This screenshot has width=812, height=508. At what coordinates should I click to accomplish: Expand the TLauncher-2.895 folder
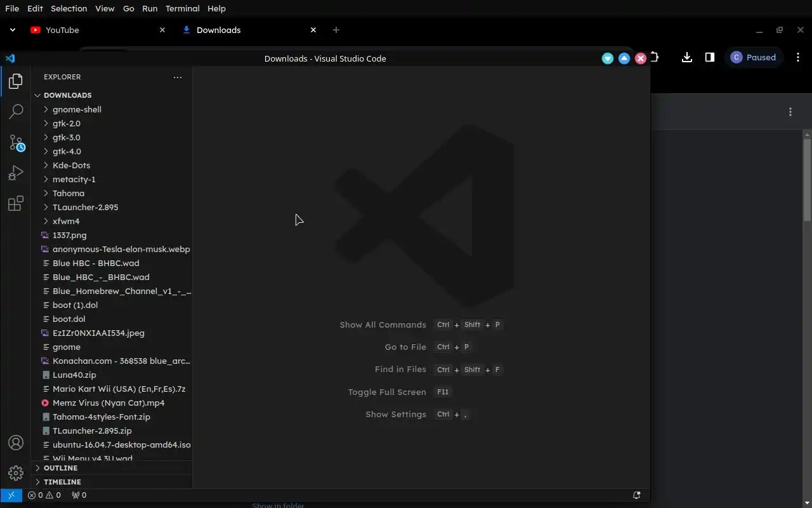click(x=112, y=207)
